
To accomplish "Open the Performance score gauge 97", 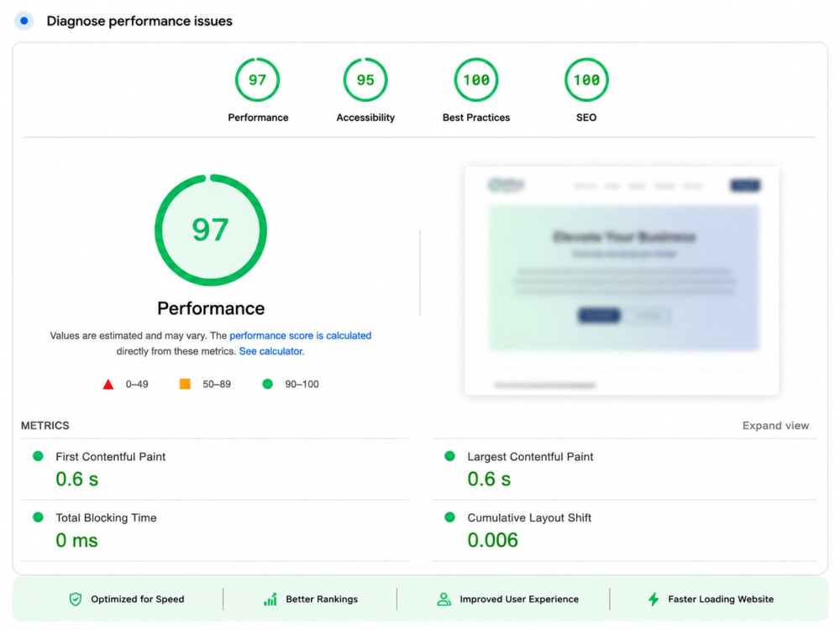I will [257, 80].
